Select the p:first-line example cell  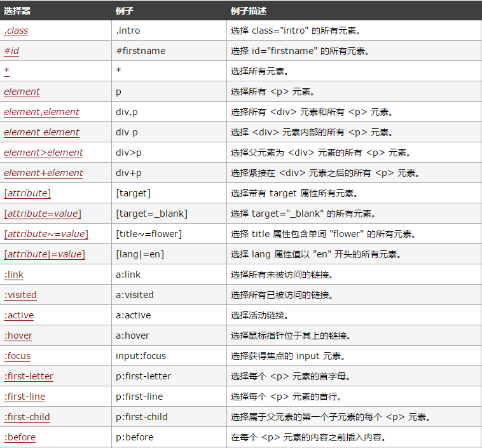click(x=169, y=397)
